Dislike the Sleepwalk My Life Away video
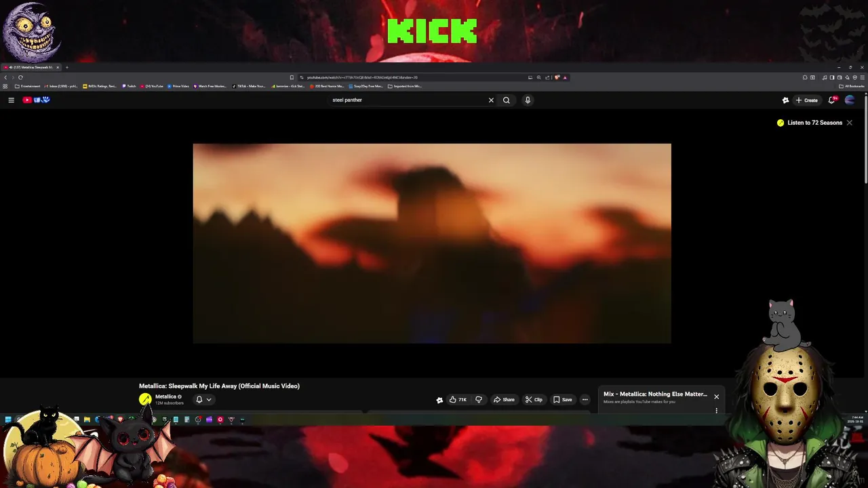Screen dimensions: 868x488 pyautogui.click(x=479, y=400)
